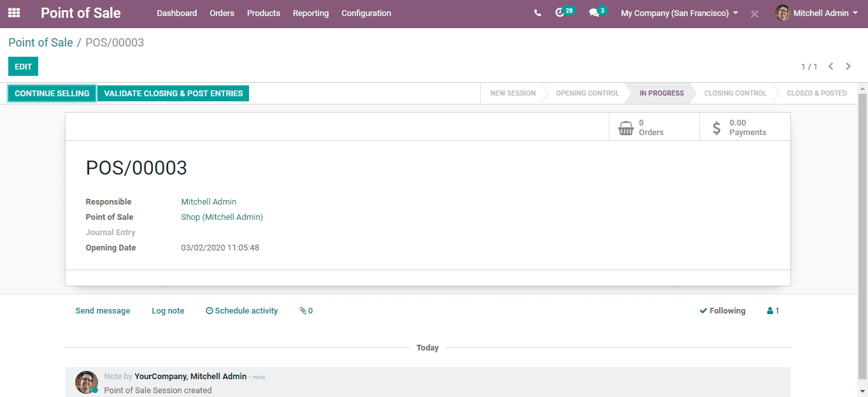868x397 pixels.
Task: Click the record pager 1 / 1
Action: coord(809,66)
